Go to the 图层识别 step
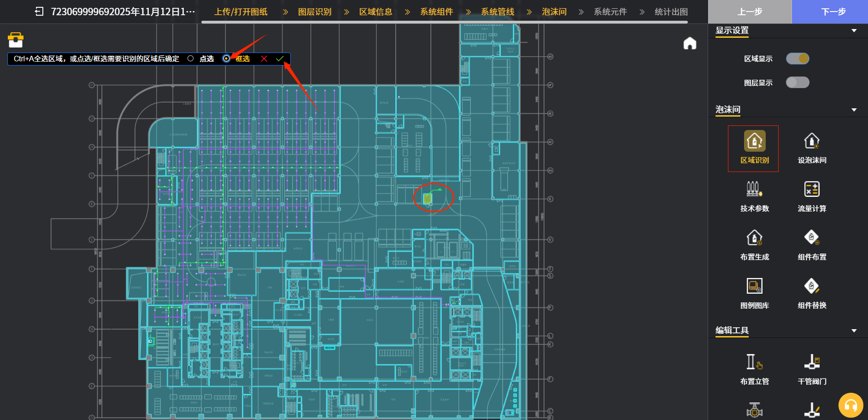Screen dimensions: 868x420 pyautogui.click(x=314, y=12)
